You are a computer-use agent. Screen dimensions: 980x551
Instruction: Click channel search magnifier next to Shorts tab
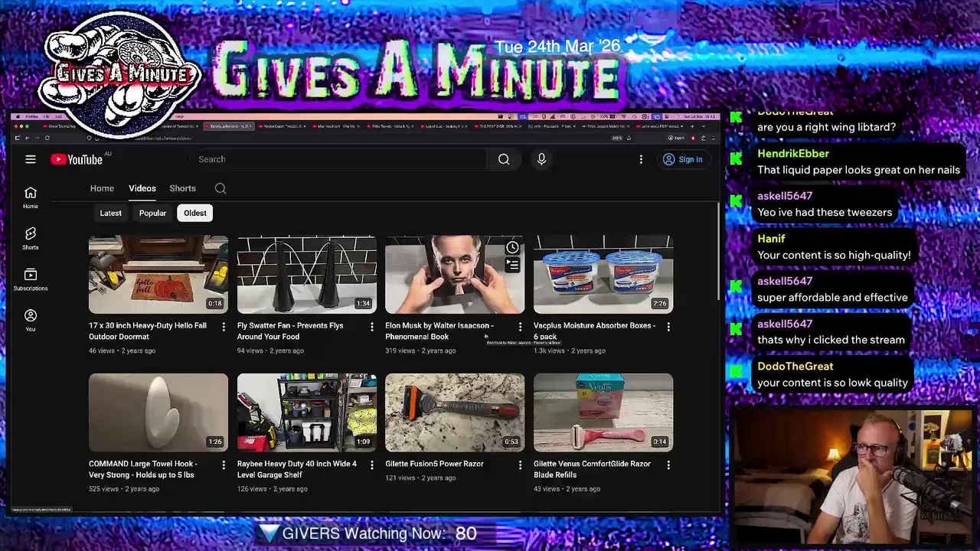220,188
